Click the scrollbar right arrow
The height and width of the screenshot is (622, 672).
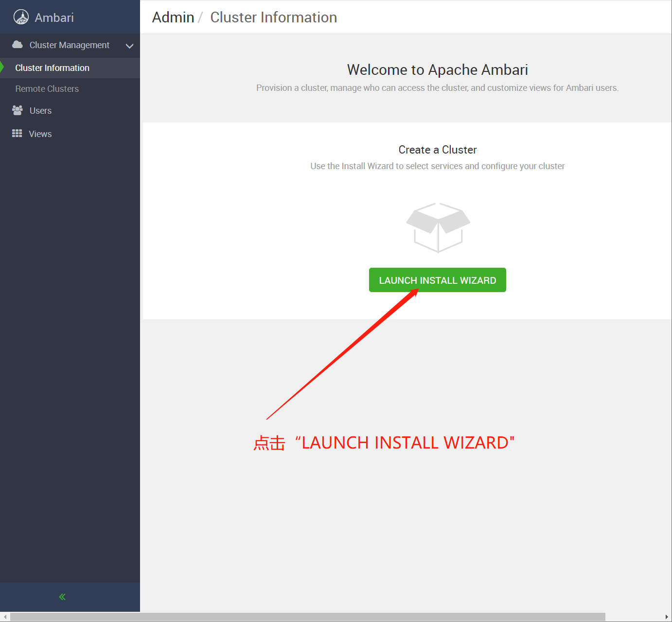coord(666,617)
